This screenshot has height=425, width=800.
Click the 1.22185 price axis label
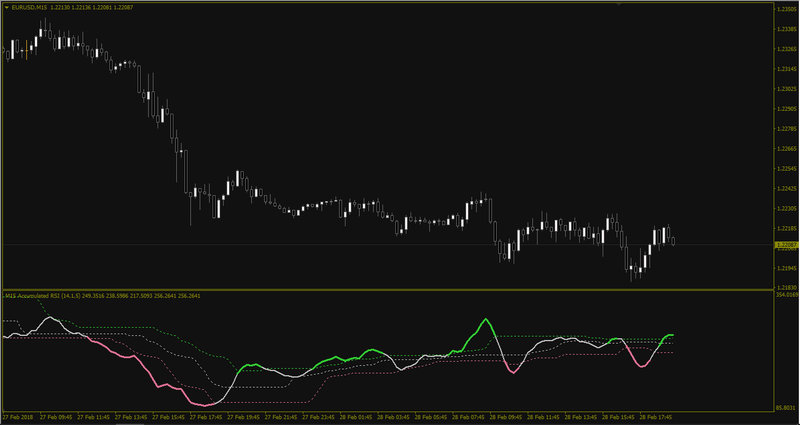pos(786,228)
